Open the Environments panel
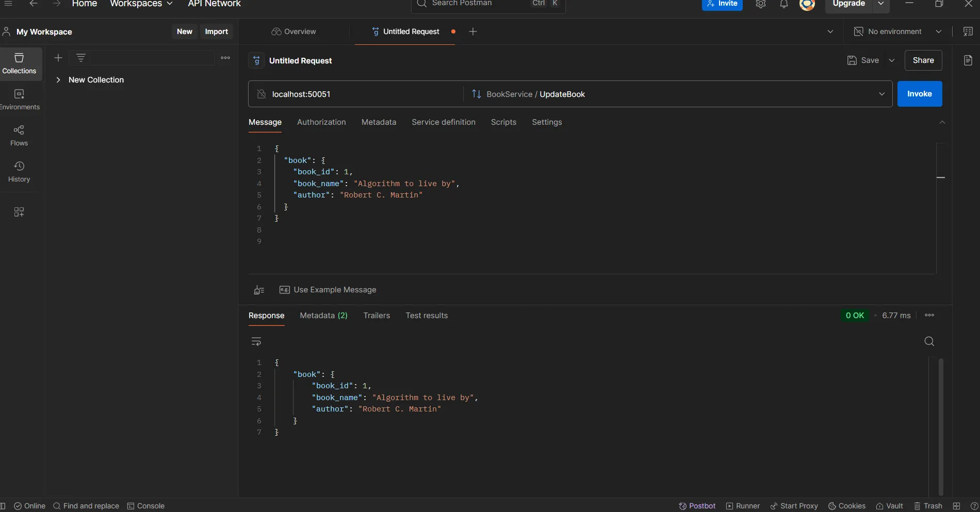Viewport: 980px width, 512px height. click(x=19, y=99)
